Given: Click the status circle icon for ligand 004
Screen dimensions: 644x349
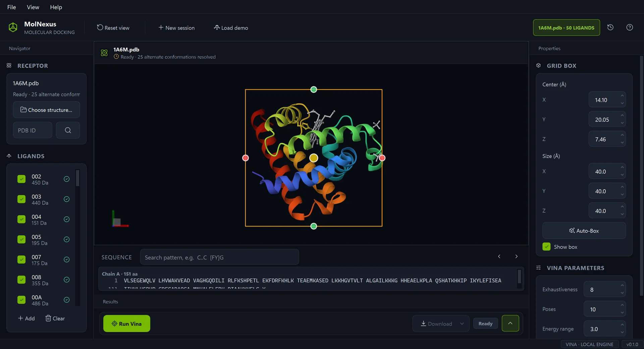Looking at the screenshot, I should tap(67, 219).
